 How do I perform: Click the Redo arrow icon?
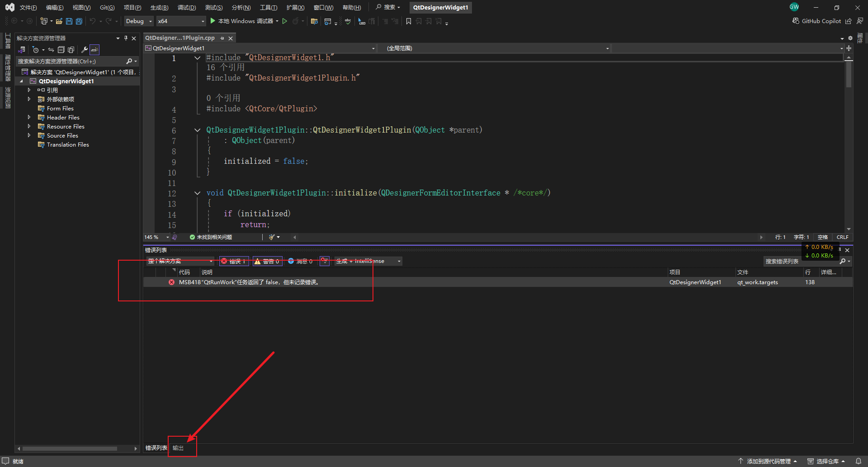[108, 21]
